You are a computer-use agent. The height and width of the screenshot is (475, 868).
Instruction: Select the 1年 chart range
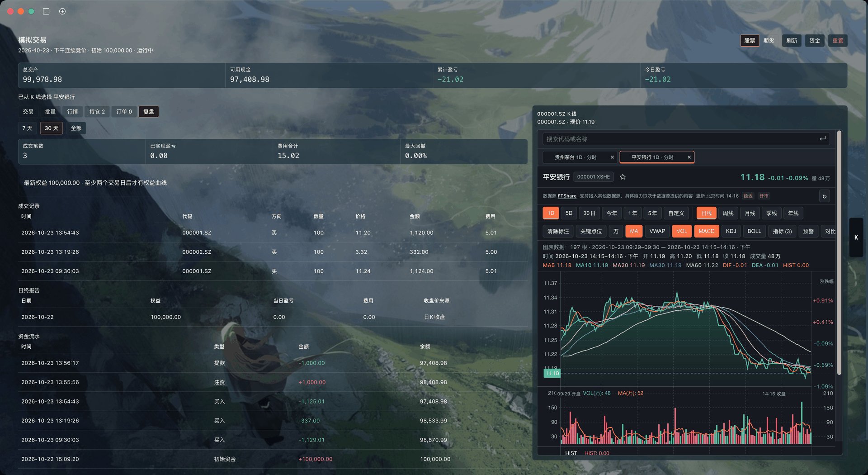pyautogui.click(x=632, y=213)
